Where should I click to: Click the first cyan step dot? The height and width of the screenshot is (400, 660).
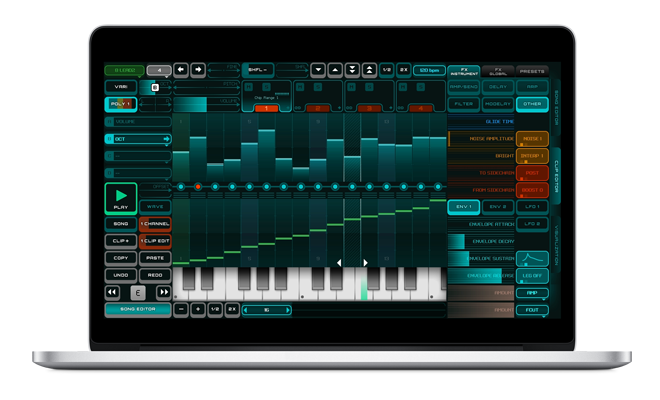(181, 187)
